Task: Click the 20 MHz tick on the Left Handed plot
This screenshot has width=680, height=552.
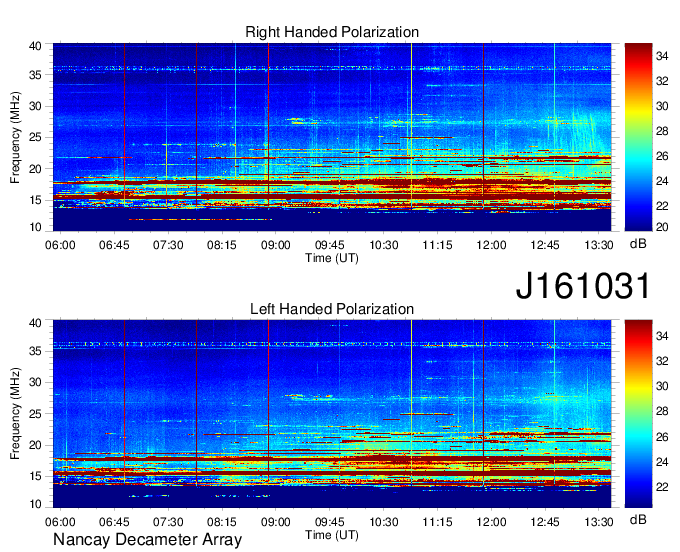Action: (36, 445)
